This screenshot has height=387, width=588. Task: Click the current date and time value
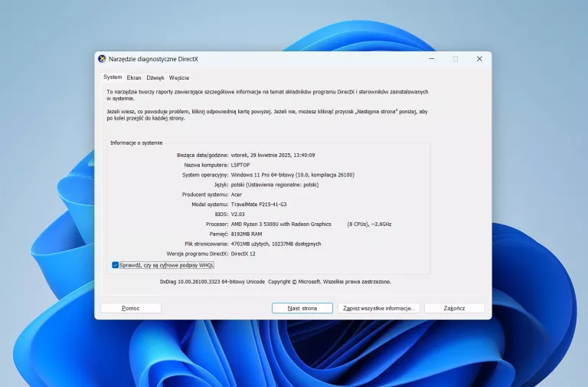[273, 155]
